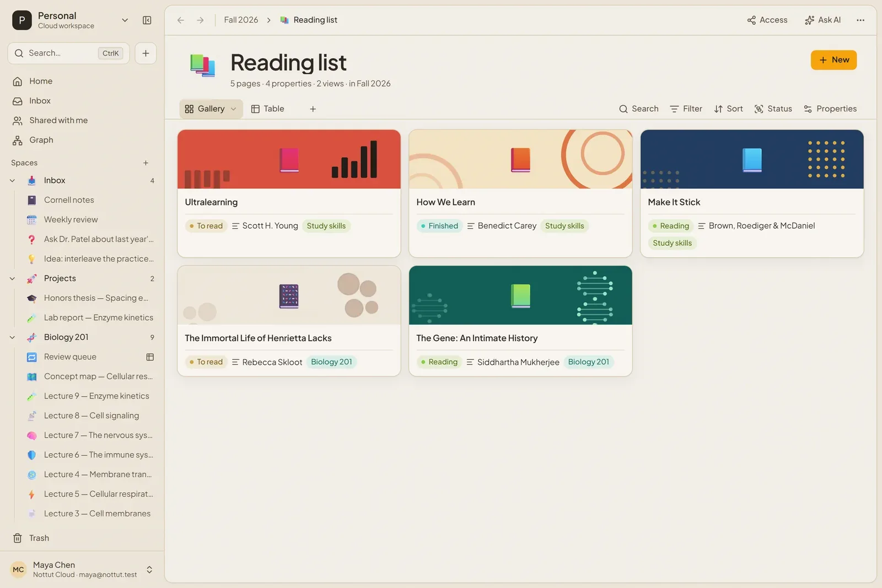Open the Maya Chen account switcher
882x588 pixels.
pyautogui.click(x=82, y=569)
